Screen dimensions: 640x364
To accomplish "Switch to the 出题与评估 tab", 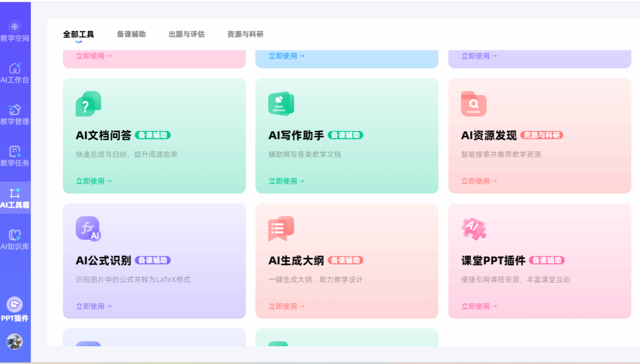I will coord(187,34).
